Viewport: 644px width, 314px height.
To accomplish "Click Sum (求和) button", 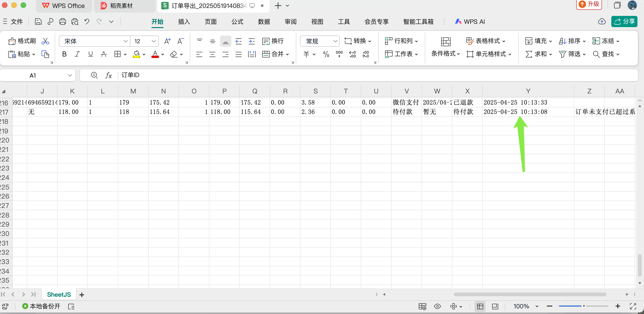I will (x=539, y=54).
